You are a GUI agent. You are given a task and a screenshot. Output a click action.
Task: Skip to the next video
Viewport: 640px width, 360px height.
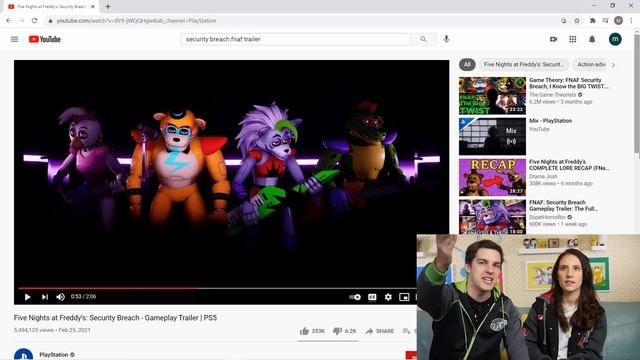(x=44, y=297)
